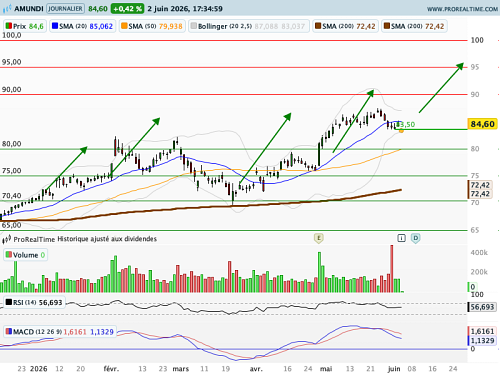Click the Volume legend color icon
Viewport: 500px width, 375px height.
click(x=9, y=255)
